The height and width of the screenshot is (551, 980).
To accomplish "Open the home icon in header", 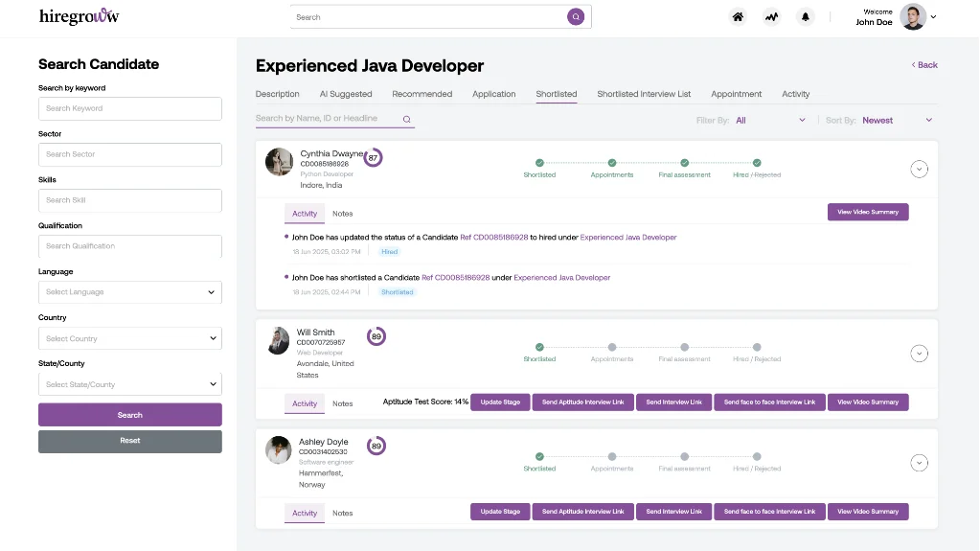I will [x=738, y=17].
